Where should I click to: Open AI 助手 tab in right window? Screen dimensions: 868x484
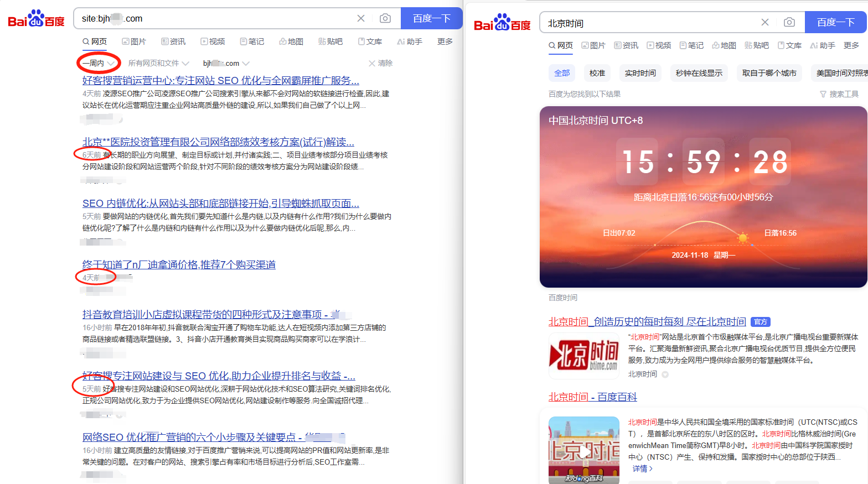823,45
